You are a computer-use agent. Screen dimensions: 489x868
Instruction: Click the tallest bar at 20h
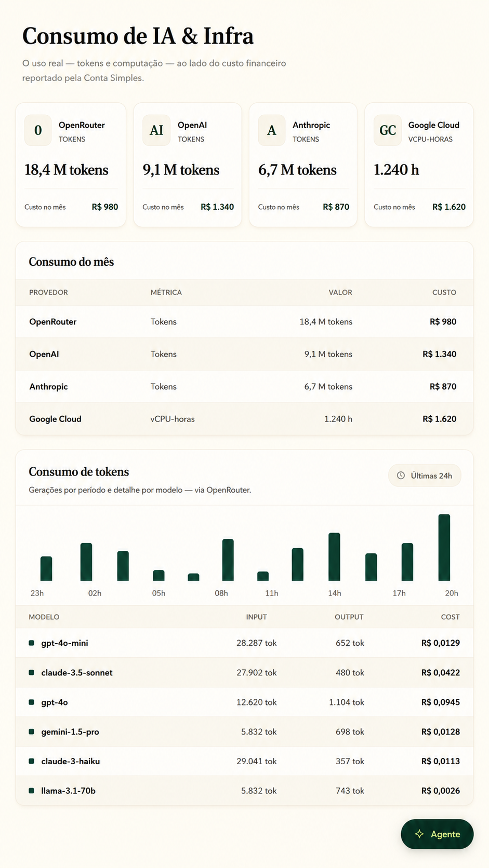444,548
